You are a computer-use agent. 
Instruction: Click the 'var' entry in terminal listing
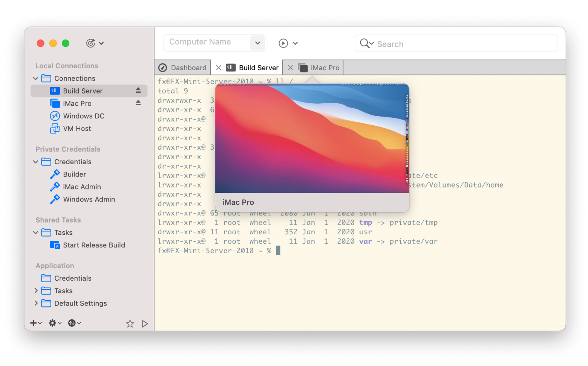(366, 241)
